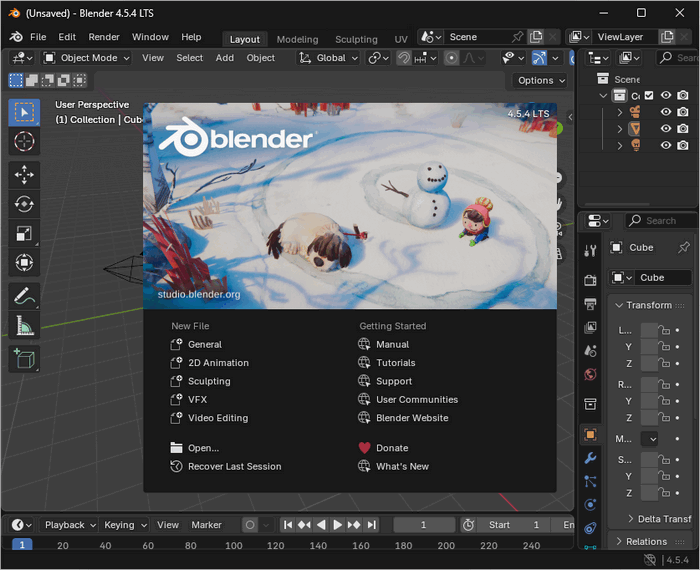Click frame 100 on the timeline ruler
This screenshot has width=700, height=570.
point(234,545)
